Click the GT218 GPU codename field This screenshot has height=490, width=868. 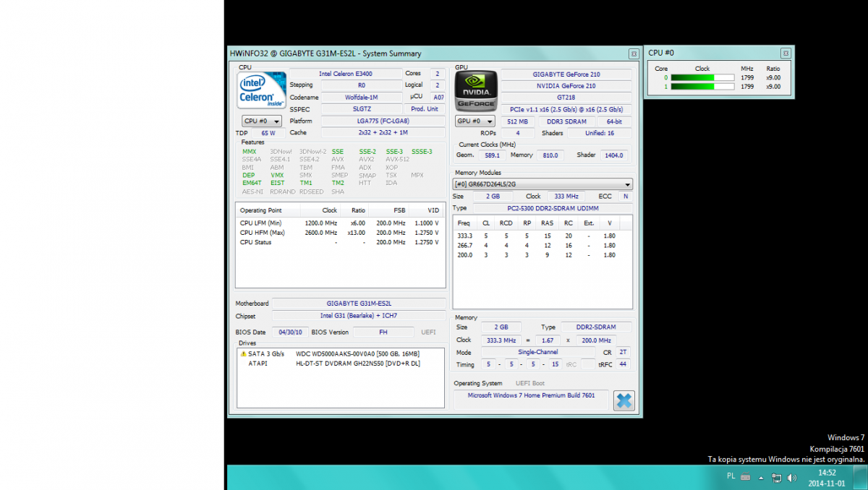(566, 98)
